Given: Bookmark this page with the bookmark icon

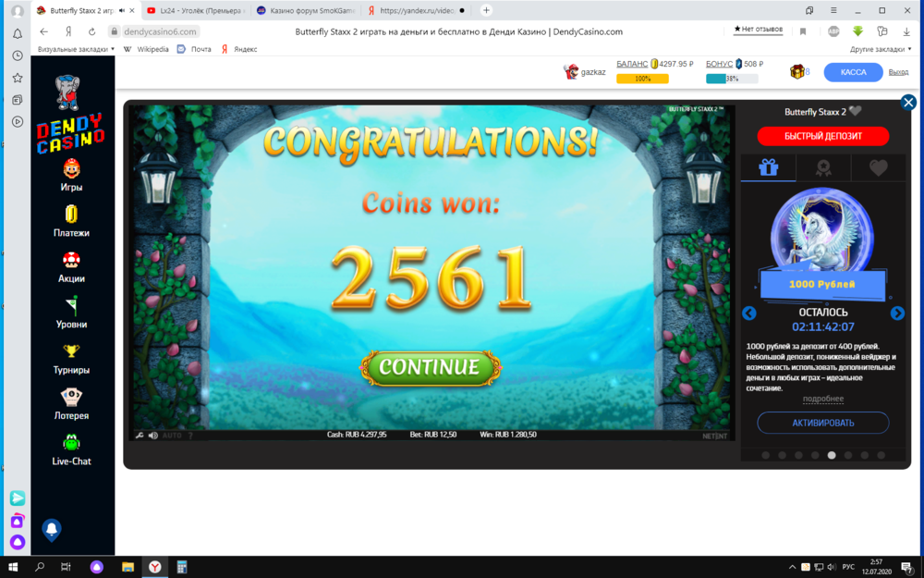Looking at the screenshot, I should tap(803, 31).
